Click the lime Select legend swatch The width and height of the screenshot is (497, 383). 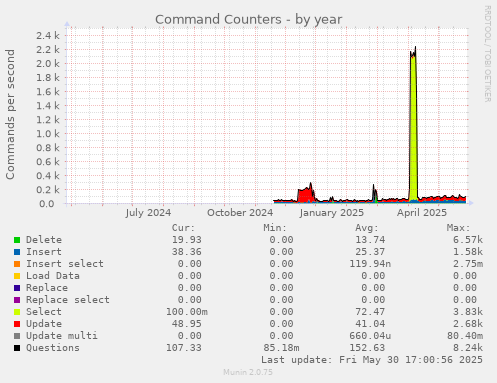coord(17,312)
